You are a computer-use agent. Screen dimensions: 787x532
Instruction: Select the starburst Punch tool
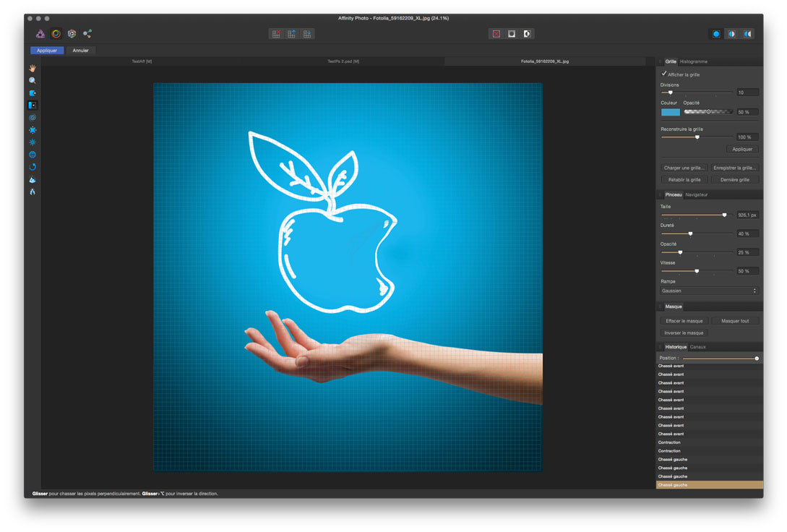(33, 142)
